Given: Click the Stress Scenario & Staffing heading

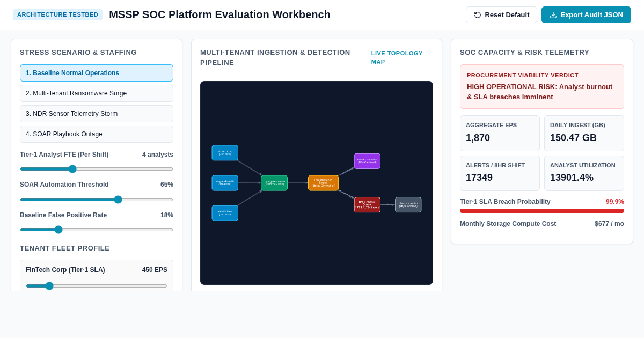Looking at the screenshot, I should [x=78, y=52].
